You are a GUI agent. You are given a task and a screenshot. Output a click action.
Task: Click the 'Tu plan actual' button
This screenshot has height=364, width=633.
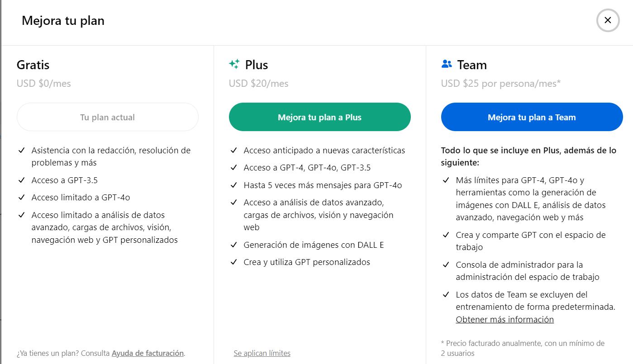pyautogui.click(x=108, y=117)
